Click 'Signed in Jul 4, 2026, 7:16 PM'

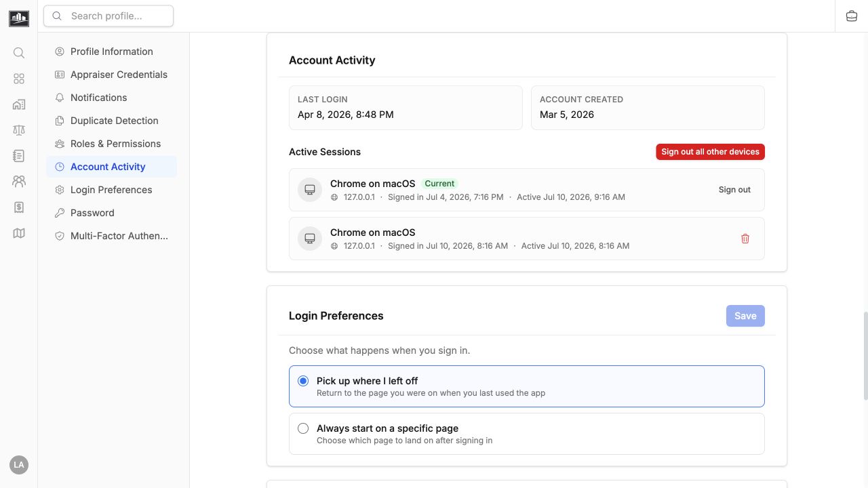[446, 197]
